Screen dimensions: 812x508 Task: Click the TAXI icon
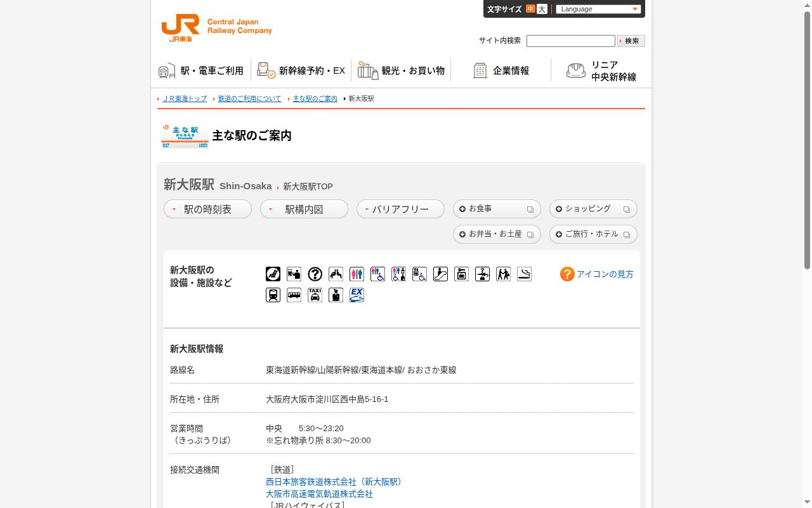(315, 295)
